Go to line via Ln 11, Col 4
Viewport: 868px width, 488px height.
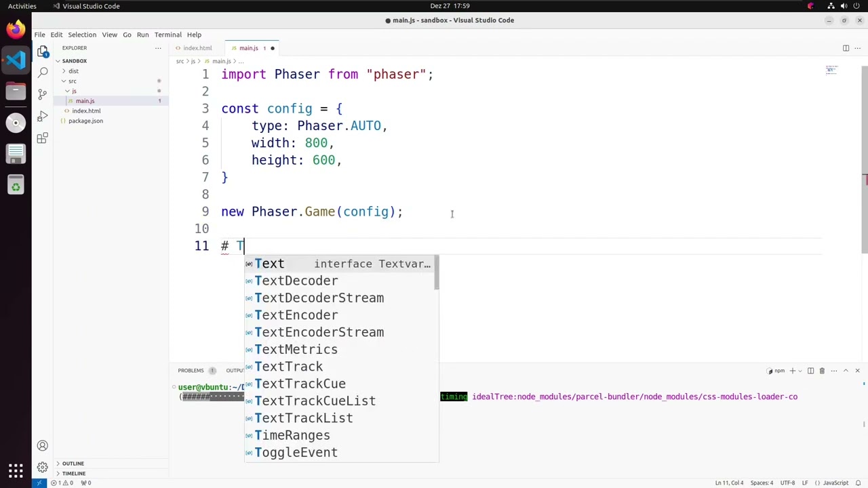pyautogui.click(x=729, y=483)
